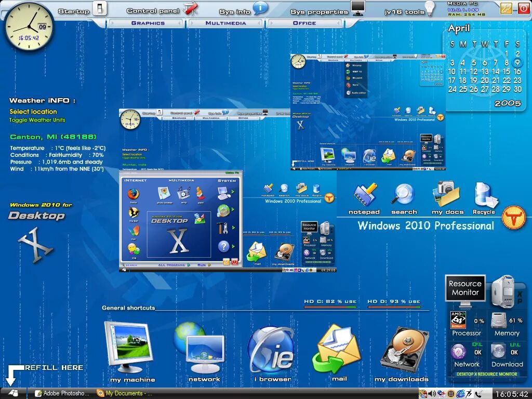Click the Download monitor icon

498,352
